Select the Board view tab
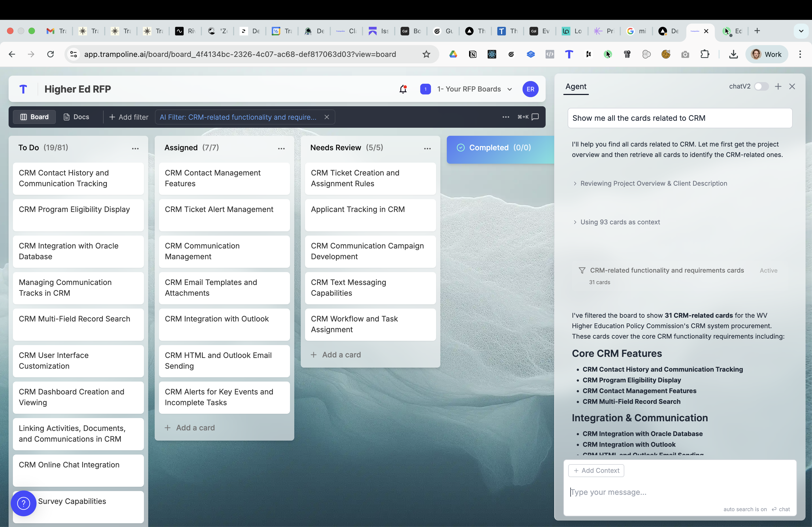 (x=34, y=117)
